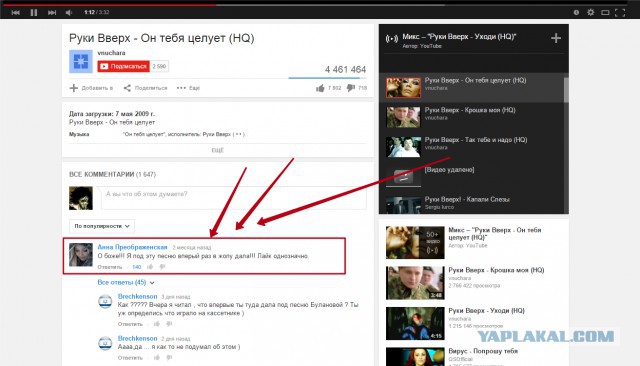
Task: Select playlist item Так тебе и надо (HQ)
Action: tap(471, 147)
